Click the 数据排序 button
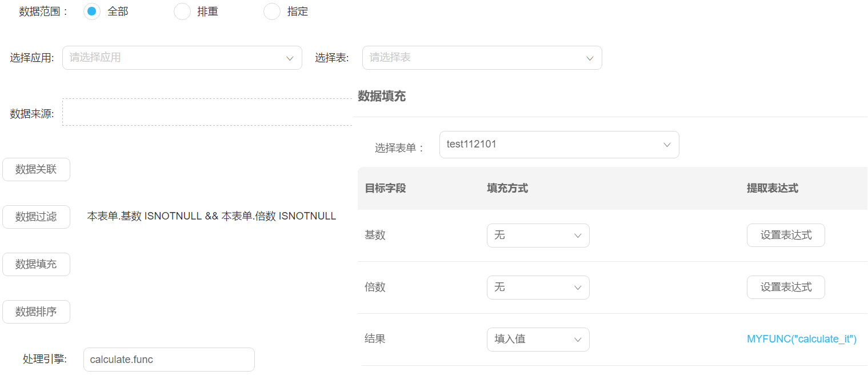The image size is (868, 375). coord(36,312)
